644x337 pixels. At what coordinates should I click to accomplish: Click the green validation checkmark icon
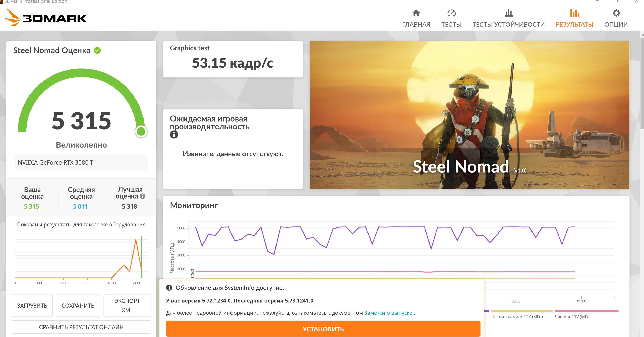tap(97, 50)
